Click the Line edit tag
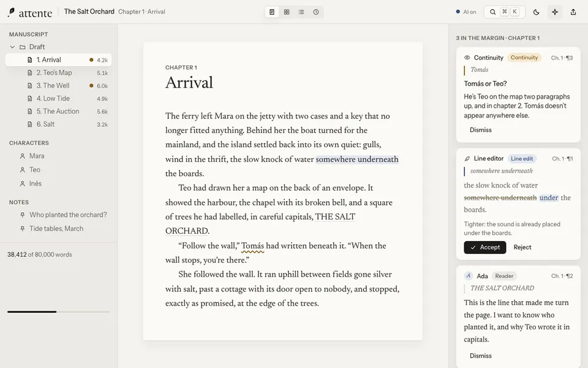This screenshot has width=588, height=368. tap(522, 159)
